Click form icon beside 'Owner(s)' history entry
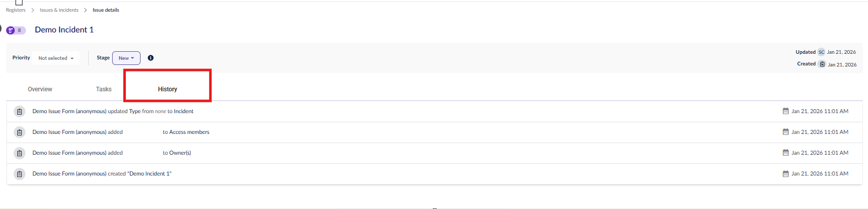 pos(19,153)
